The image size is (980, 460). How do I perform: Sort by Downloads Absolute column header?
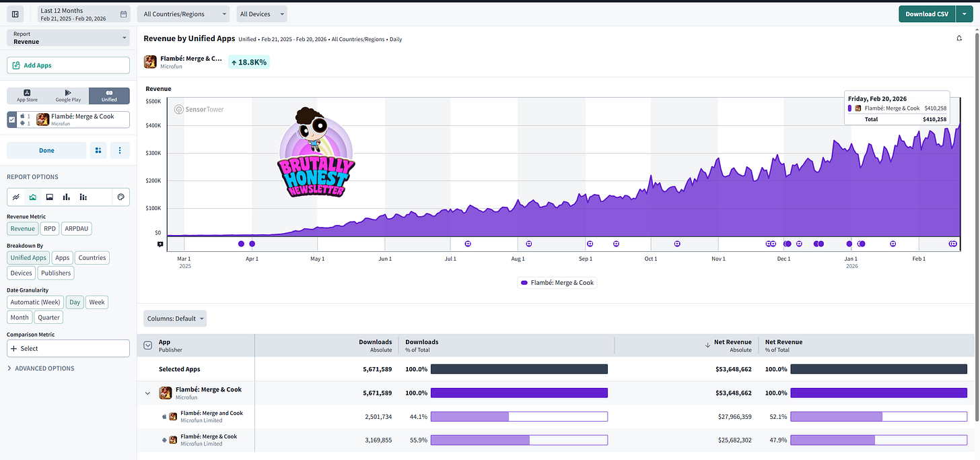pyautogui.click(x=375, y=346)
